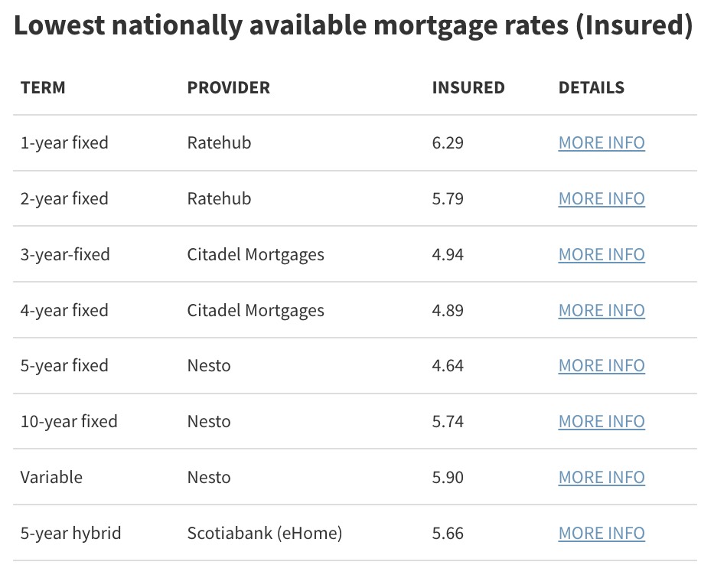The height and width of the screenshot is (588, 701).
Task: Click the Lowest nationally available mortgage rates heading
Action: [x=353, y=26]
